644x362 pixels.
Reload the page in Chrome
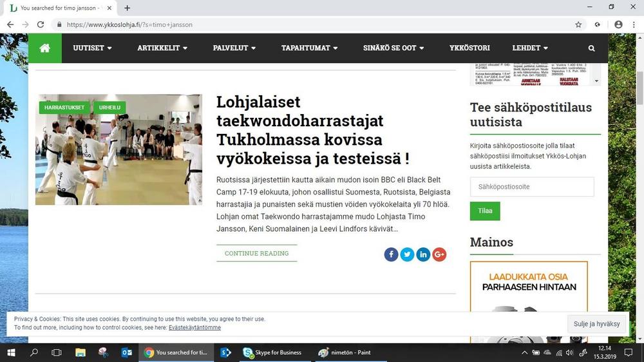tap(41, 24)
